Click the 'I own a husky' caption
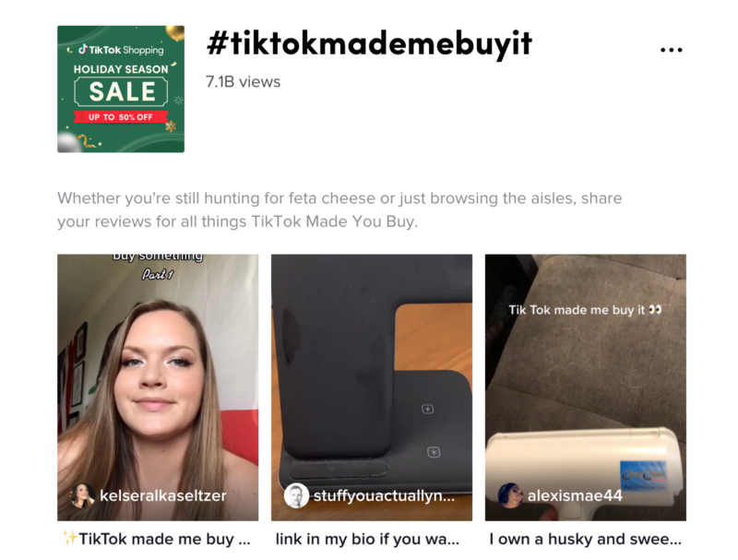 point(585,539)
